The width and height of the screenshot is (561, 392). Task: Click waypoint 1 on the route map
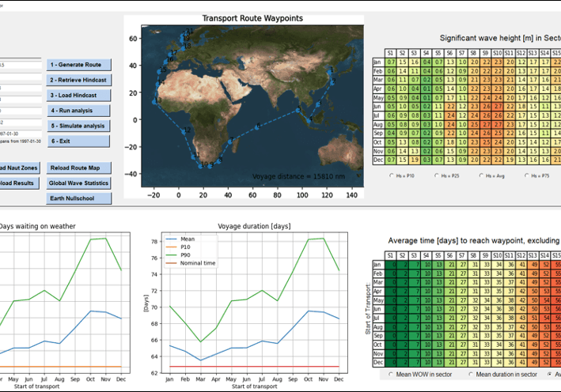329,73
